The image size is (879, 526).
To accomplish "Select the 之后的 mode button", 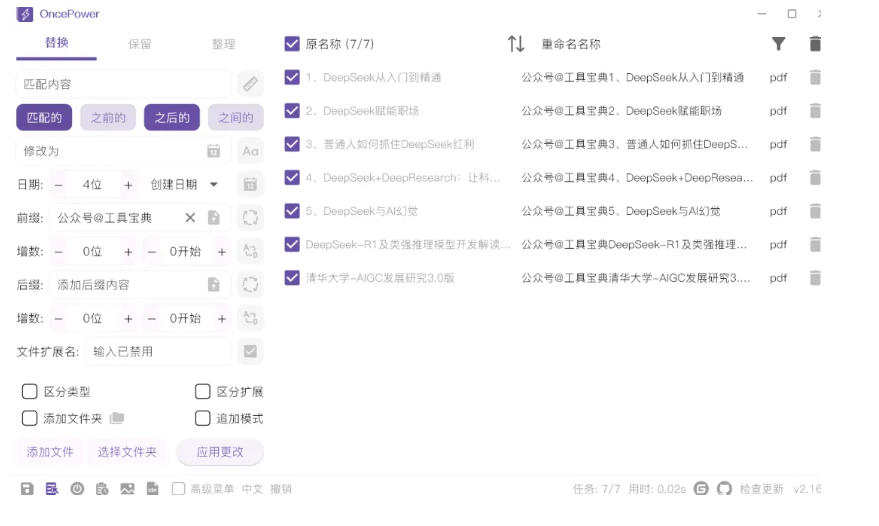I will pyautogui.click(x=172, y=117).
